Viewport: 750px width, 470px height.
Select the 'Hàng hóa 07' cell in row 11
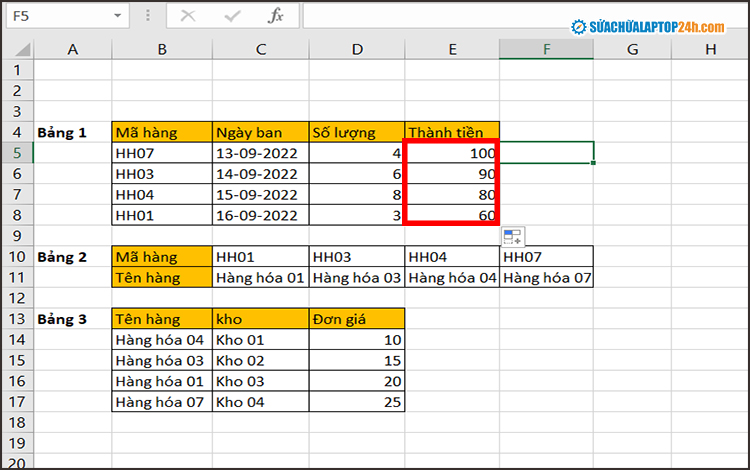point(546,277)
